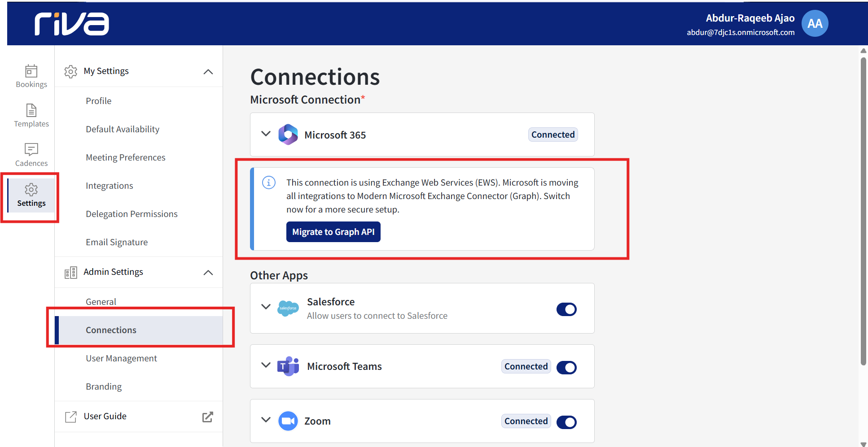Open Templates from the sidebar
The width and height of the screenshot is (868, 447).
(x=31, y=116)
